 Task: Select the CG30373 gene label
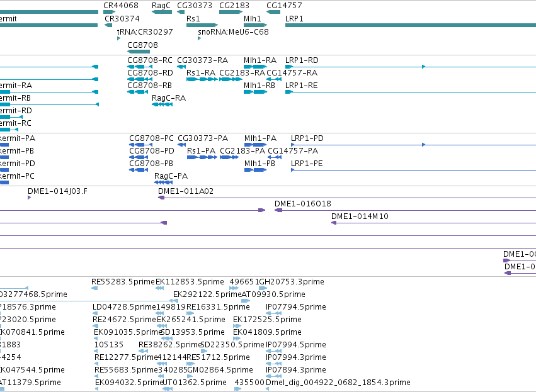(195, 6)
